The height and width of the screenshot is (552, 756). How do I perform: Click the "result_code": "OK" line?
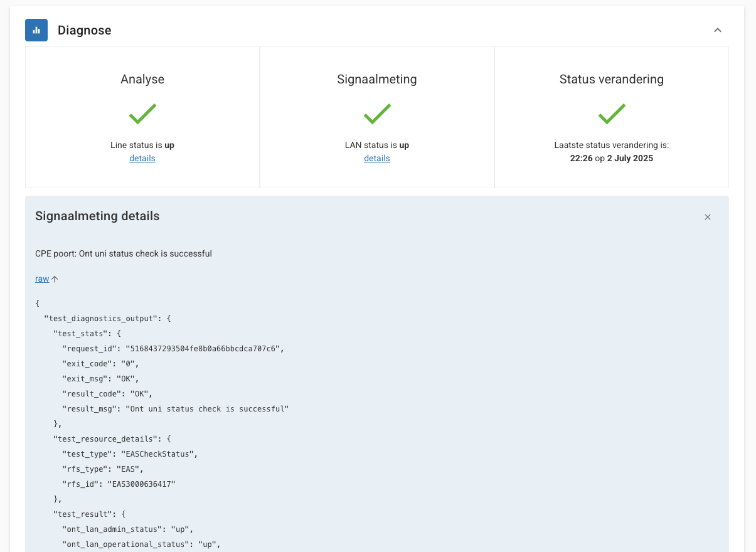click(x=107, y=394)
